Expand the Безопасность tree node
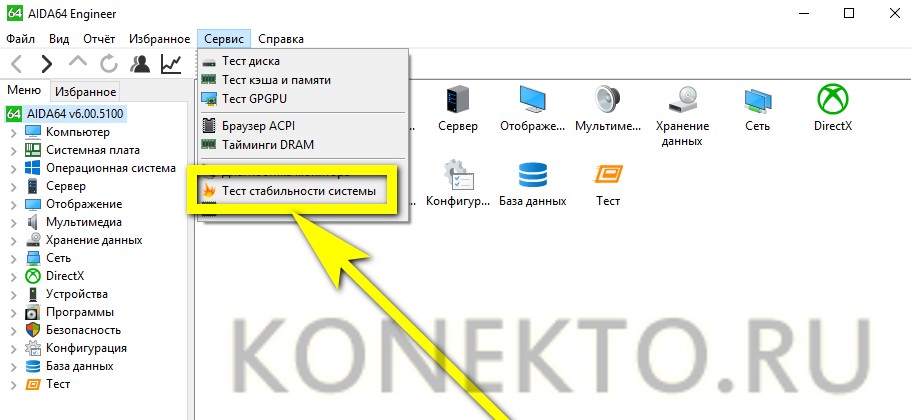 tap(13, 331)
